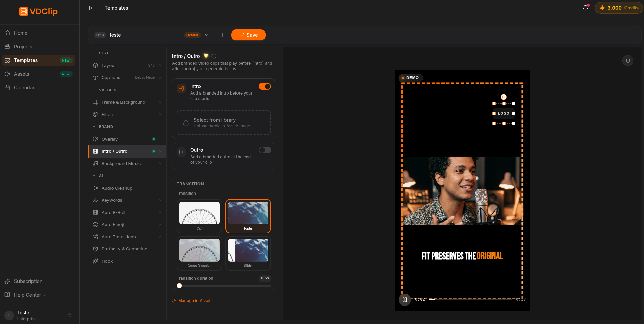
Task: Enable the Outro toggle switch
Action: click(265, 150)
